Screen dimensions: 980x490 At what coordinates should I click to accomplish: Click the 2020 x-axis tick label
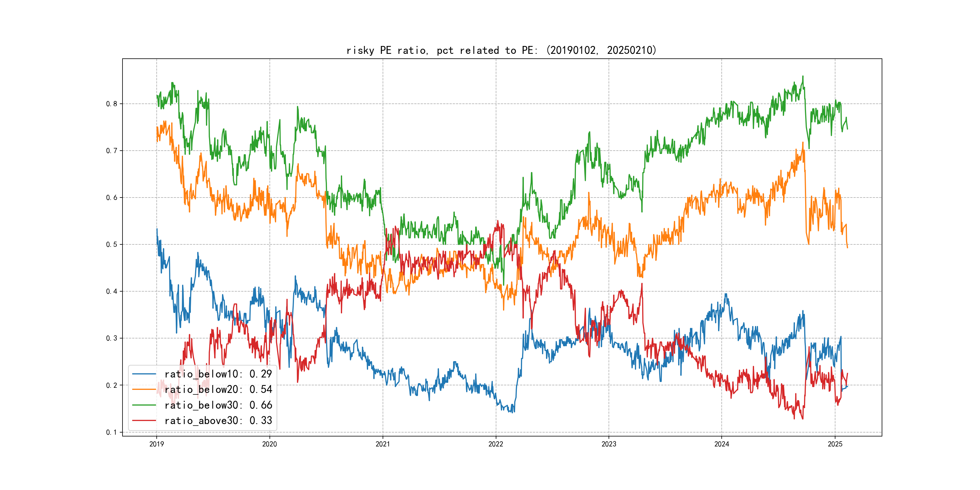269,444
